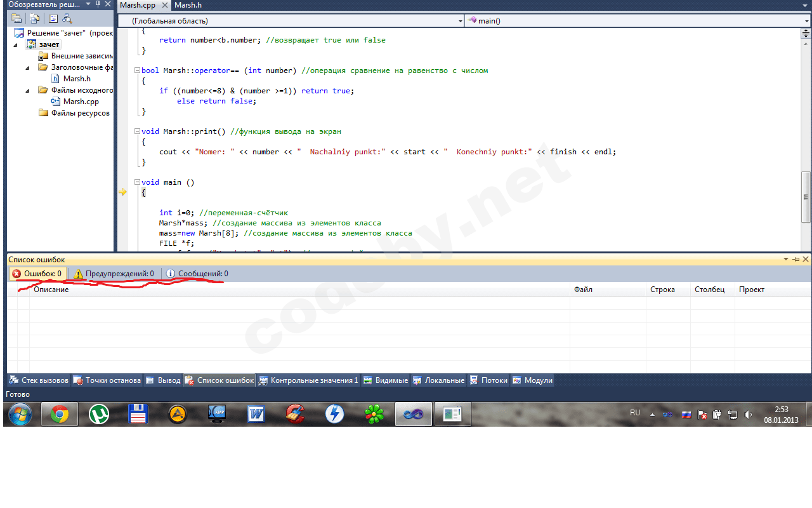Switch to the Потоки tab
Viewport: 812px width, 508px height.
tap(488, 380)
